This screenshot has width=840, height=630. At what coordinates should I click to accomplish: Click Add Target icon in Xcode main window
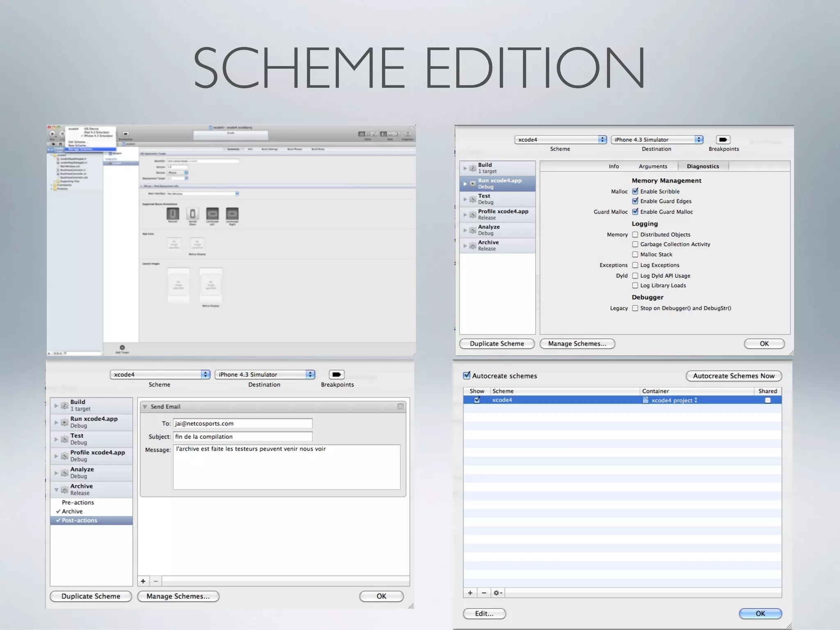pyautogui.click(x=122, y=347)
